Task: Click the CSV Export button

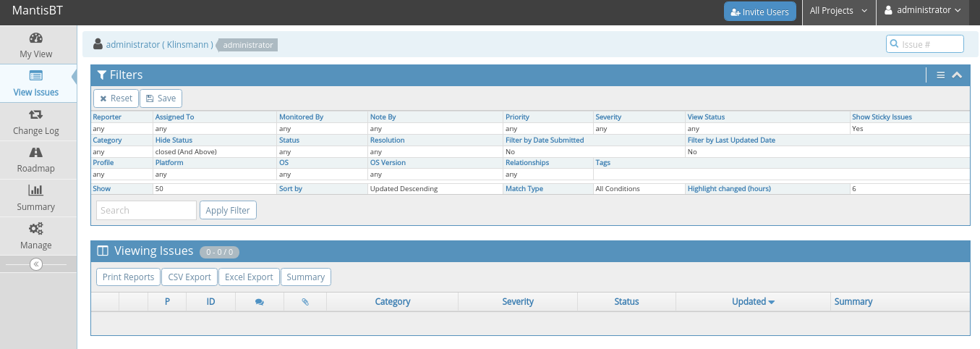Action: (x=189, y=277)
